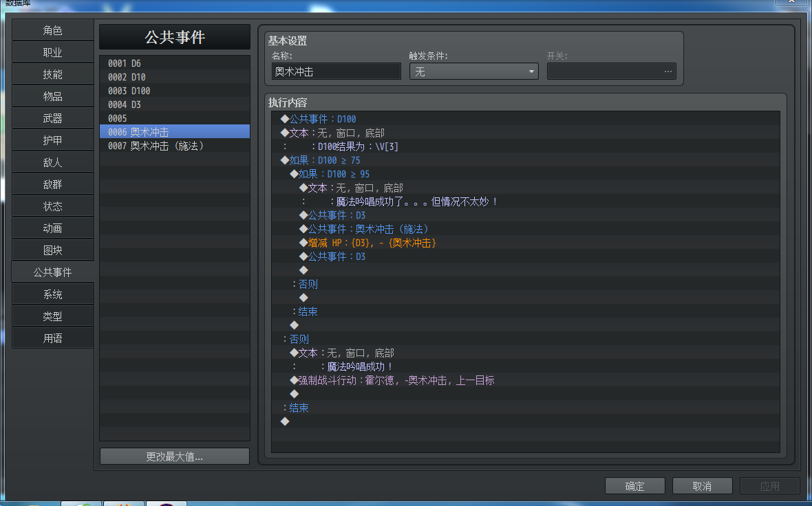
Task: Choose common event 0003 D100 in list
Action: coord(175,91)
